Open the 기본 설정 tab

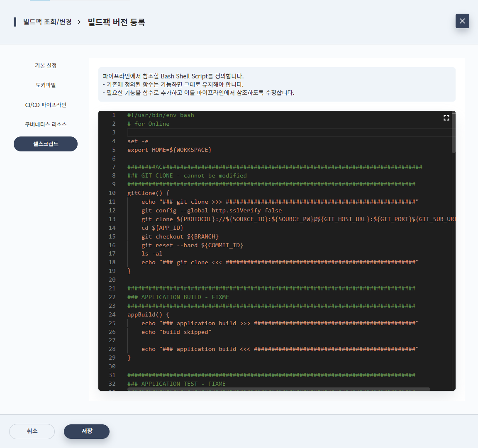pos(46,66)
